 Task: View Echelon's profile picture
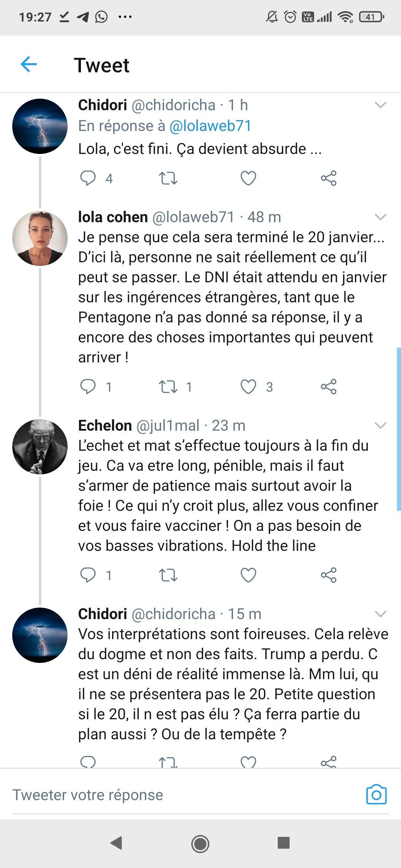(x=40, y=447)
